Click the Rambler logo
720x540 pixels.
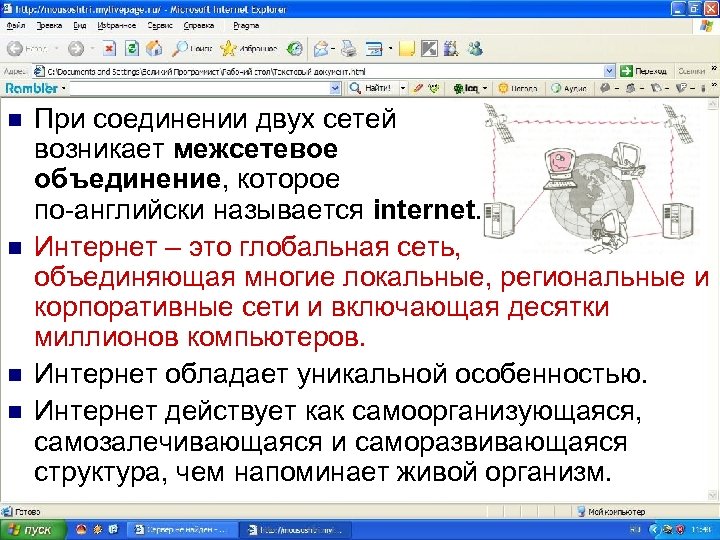tap(32, 88)
